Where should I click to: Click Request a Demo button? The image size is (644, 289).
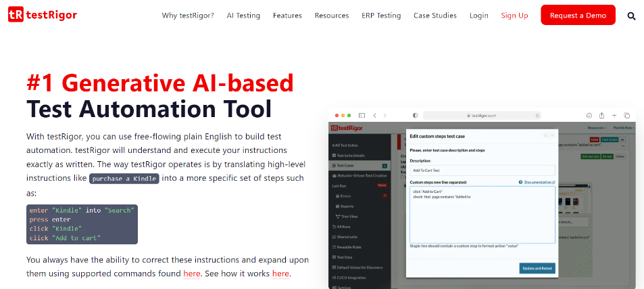pos(578,15)
